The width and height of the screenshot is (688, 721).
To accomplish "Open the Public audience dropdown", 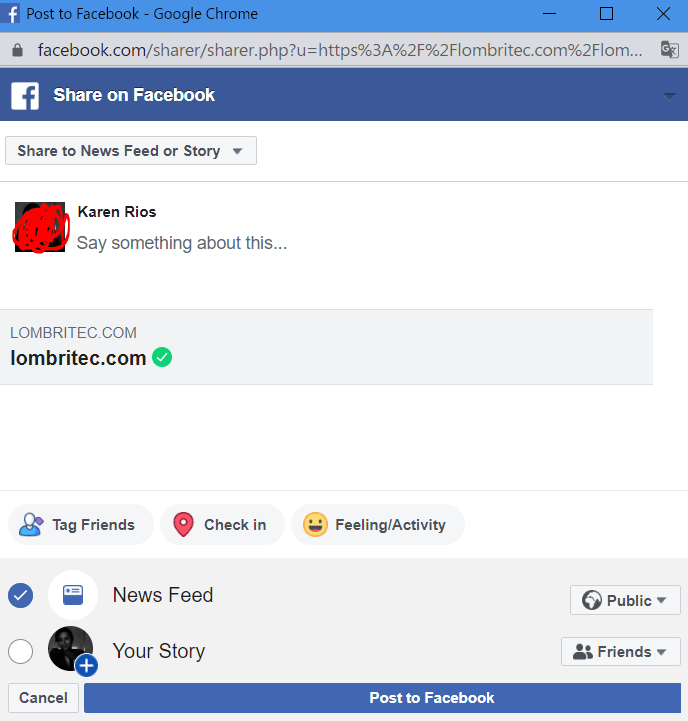I will tap(625, 600).
